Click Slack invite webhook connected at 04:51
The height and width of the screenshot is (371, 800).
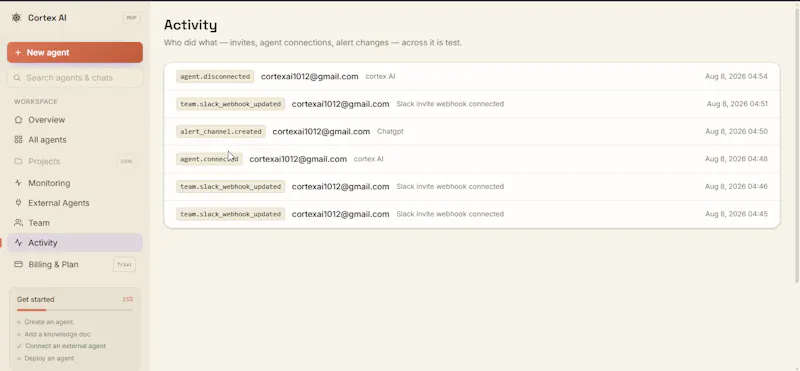(450, 104)
